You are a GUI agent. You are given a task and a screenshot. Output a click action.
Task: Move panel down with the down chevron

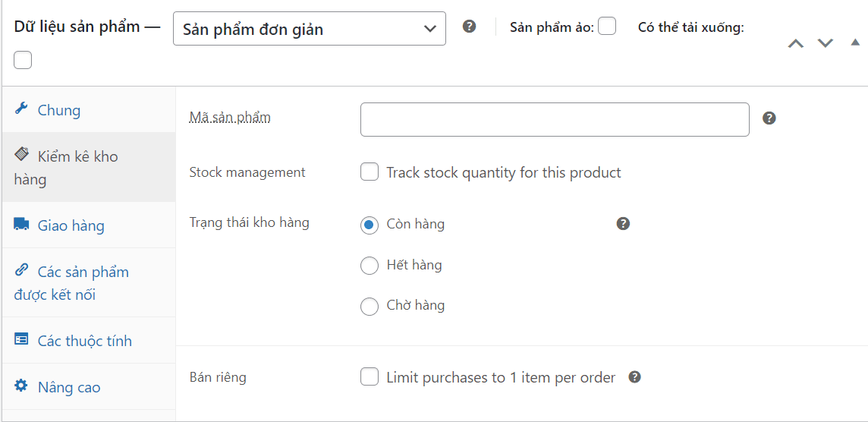coord(826,43)
